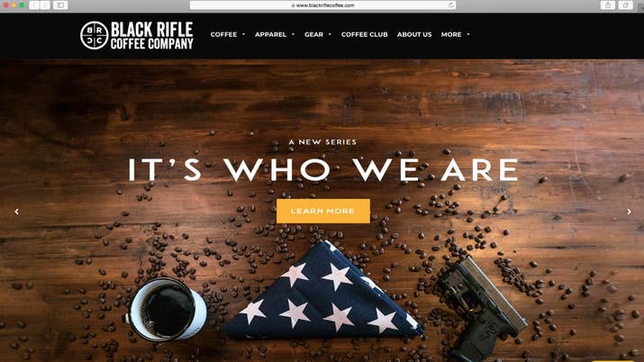Click the BRCC circular crosshair logo

coord(95,36)
